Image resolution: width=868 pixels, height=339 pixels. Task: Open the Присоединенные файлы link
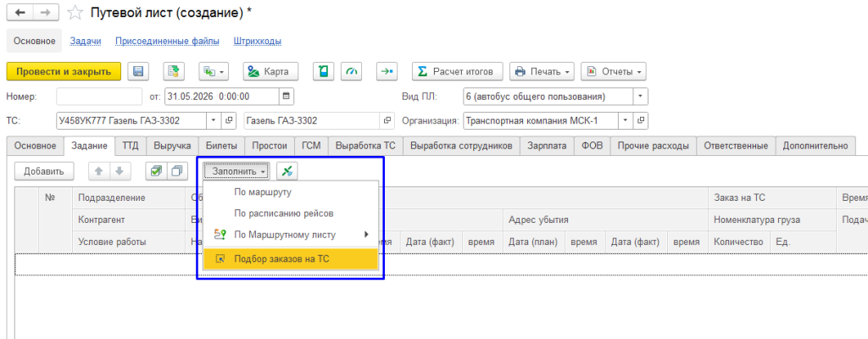(167, 41)
